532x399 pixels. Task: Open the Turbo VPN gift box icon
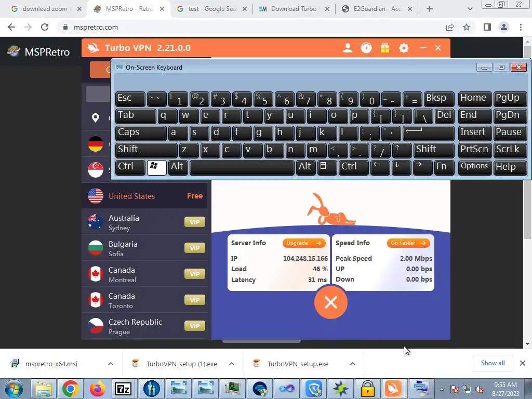385,48
